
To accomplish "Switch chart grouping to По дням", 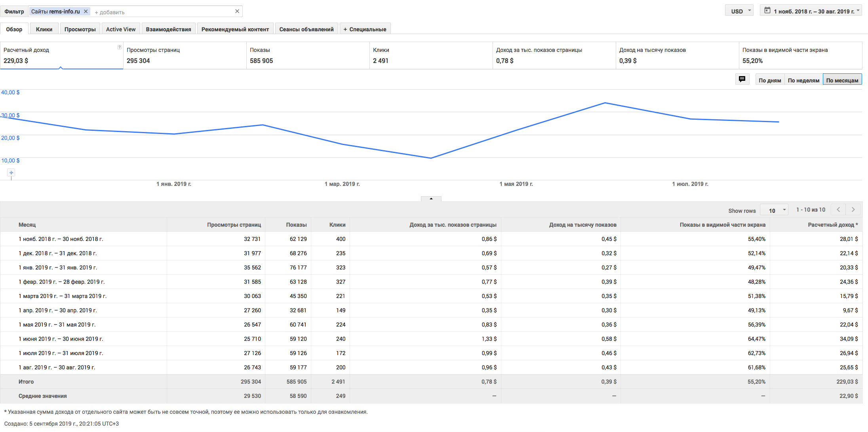I will click(x=769, y=80).
